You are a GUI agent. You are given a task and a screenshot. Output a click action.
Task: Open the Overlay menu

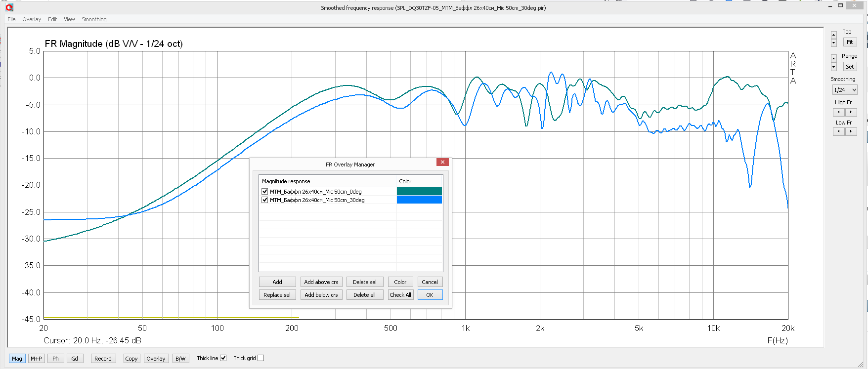[32, 19]
